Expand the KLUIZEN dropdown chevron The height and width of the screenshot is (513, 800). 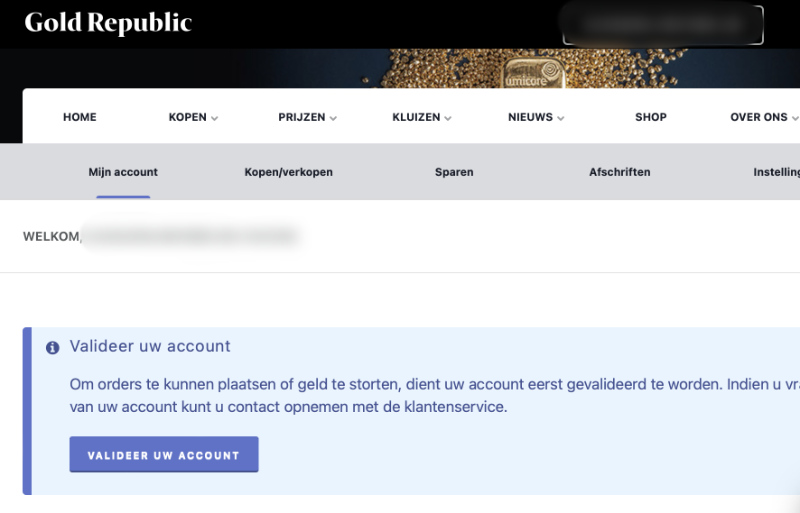tap(448, 118)
